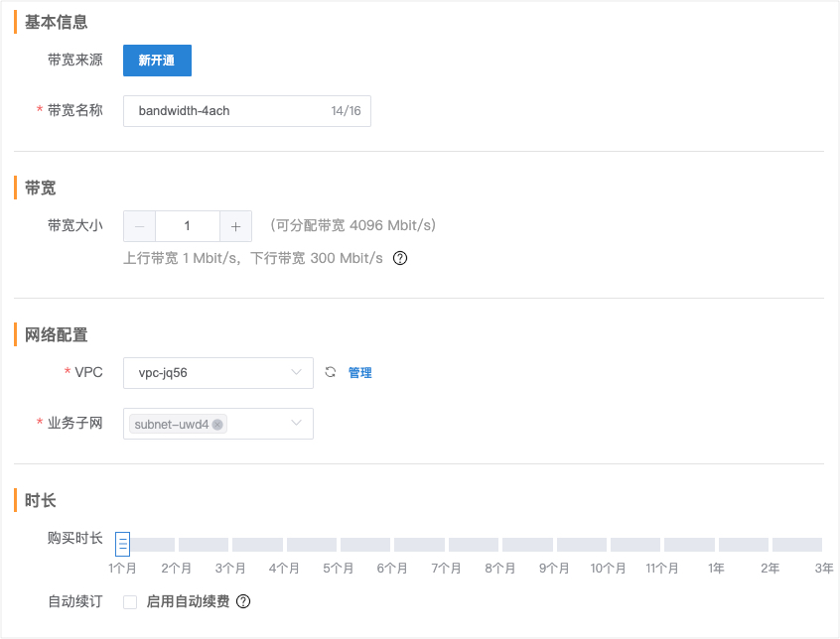Increase bandwidth size with plus button
The image size is (840, 639).
pyautogui.click(x=235, y=226)
